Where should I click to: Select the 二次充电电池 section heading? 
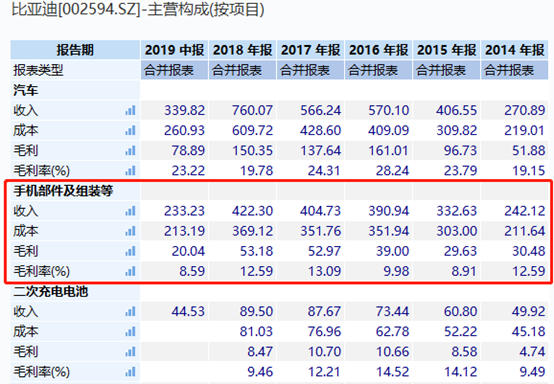(x=51, y=291)
